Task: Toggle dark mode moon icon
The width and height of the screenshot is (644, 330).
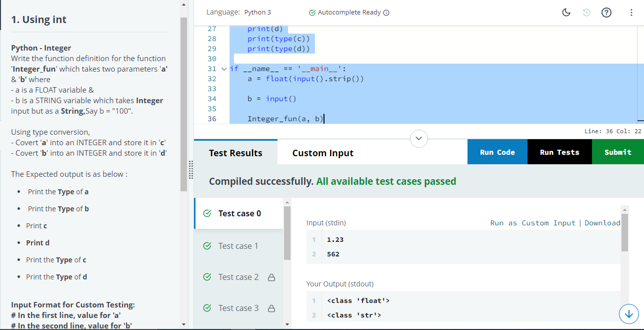Action: coord(566,13)
